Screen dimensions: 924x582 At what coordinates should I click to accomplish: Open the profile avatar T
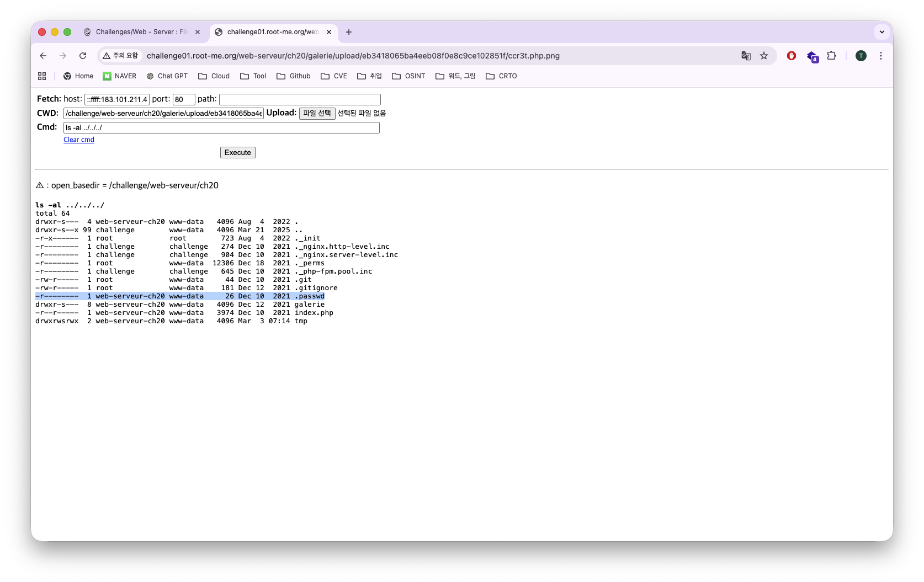[861, 56]
